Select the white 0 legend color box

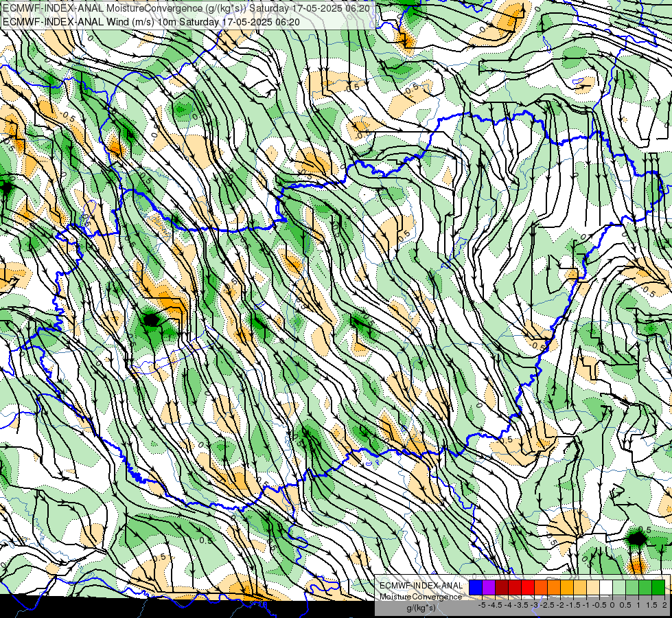pyautogui.click(x=606, y=588)
